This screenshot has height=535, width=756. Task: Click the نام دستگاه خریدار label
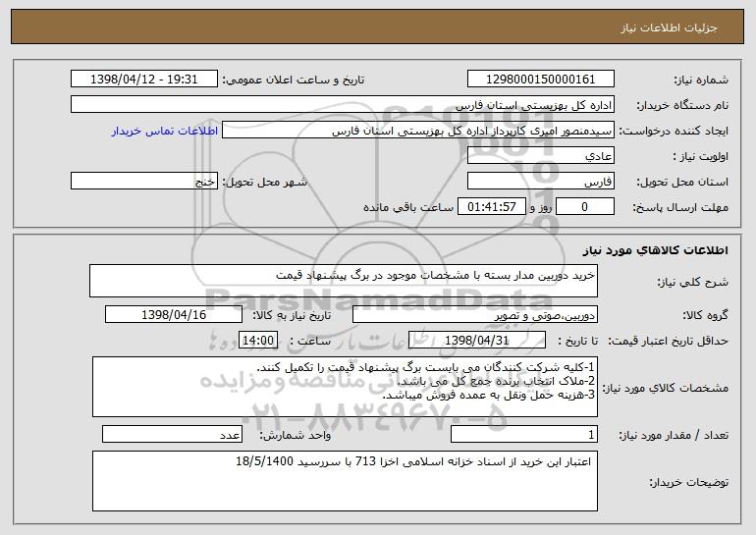coord(682,106)
